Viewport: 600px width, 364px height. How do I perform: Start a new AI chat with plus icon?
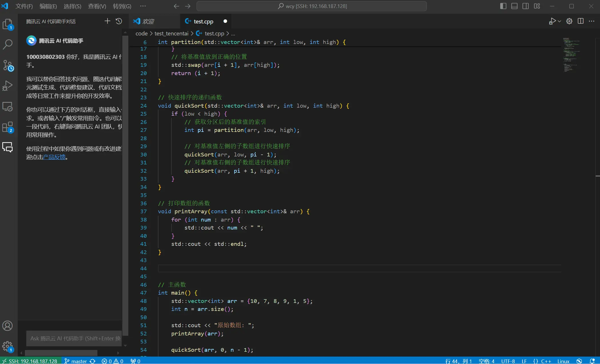(x=107, y=21)
